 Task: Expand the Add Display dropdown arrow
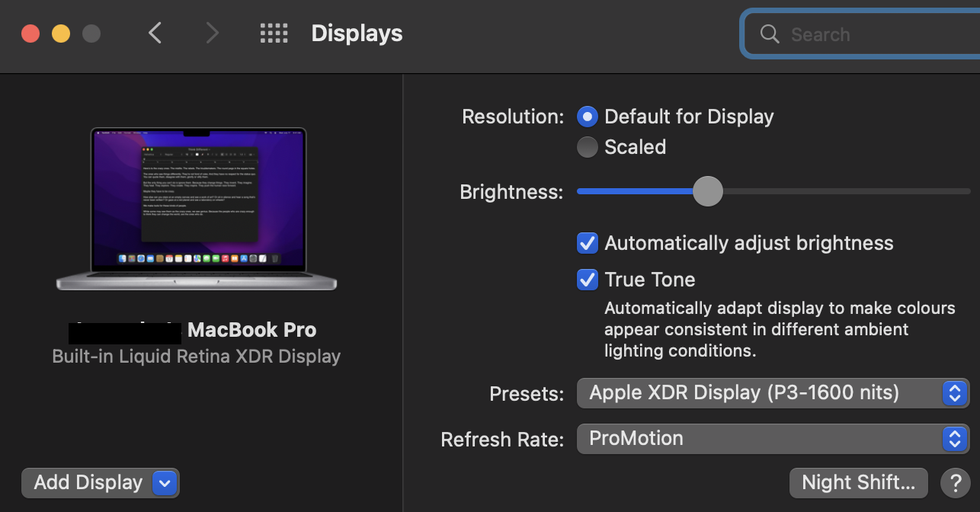[165, 482]
